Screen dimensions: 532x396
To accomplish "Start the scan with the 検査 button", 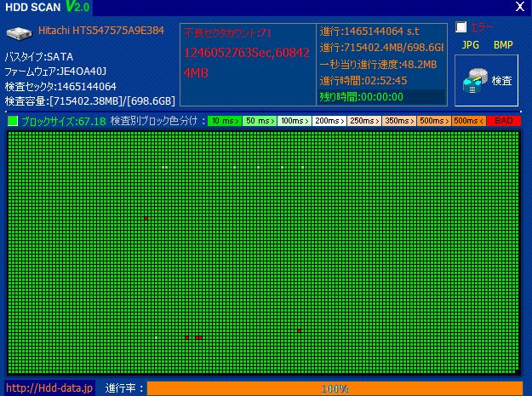I will click(486, 80).
